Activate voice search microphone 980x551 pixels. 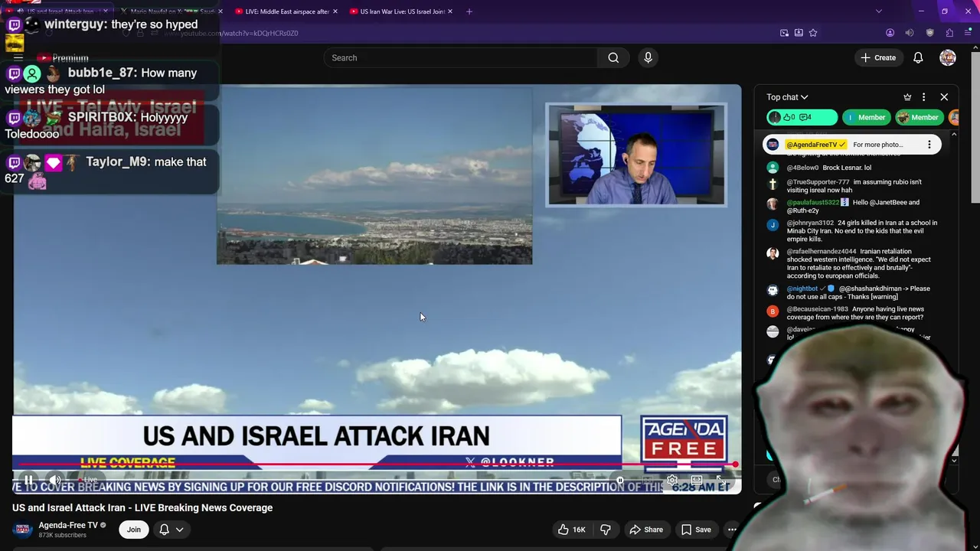(648, 57)
